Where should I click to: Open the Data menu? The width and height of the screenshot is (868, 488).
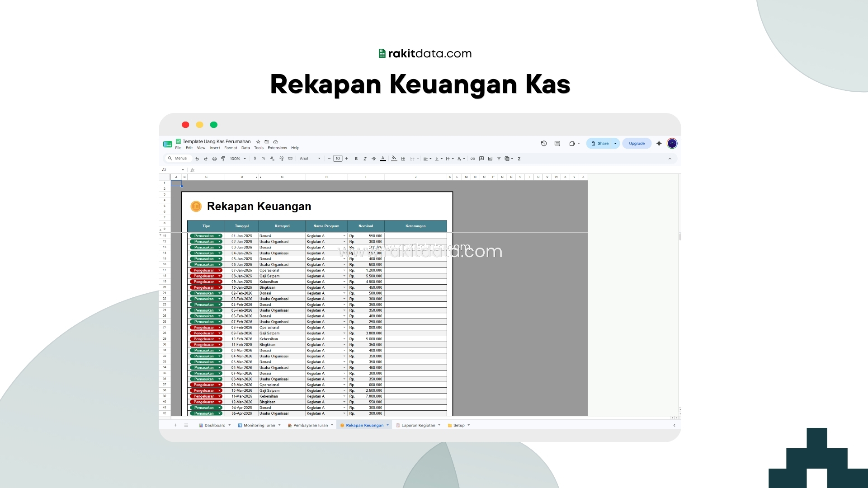click(245, 148)
